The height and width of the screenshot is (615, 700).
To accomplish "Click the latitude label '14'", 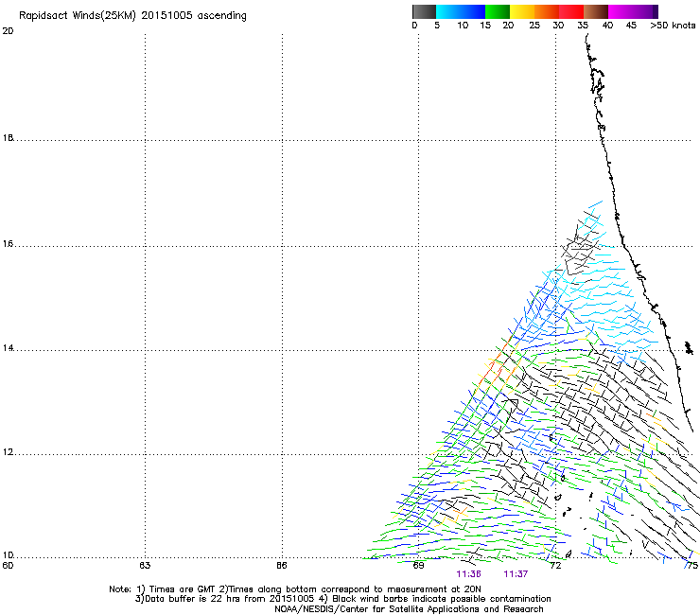I will point(8,347).
